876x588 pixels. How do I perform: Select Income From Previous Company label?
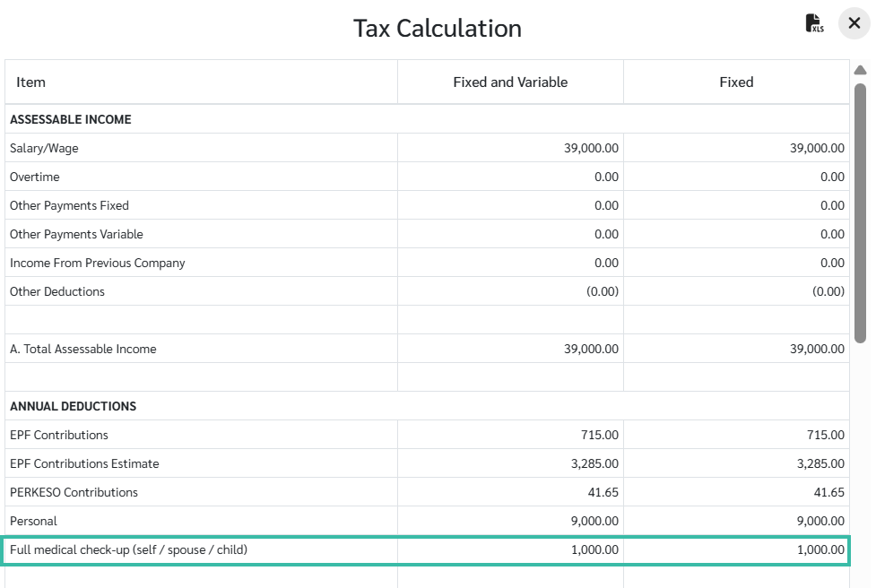[x=97, y=263]
